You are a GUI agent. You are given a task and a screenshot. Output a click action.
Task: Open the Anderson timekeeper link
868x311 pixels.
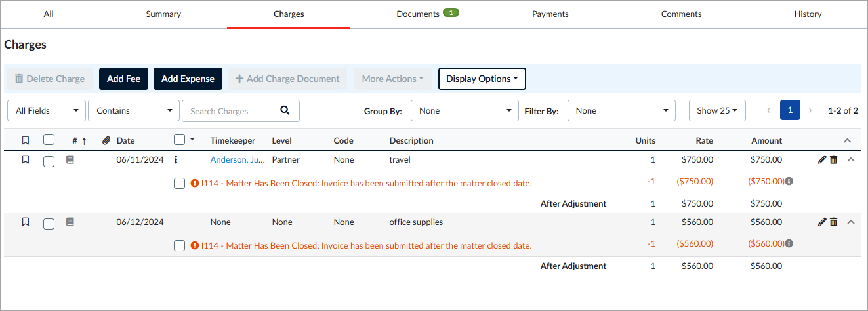point(238,159)
